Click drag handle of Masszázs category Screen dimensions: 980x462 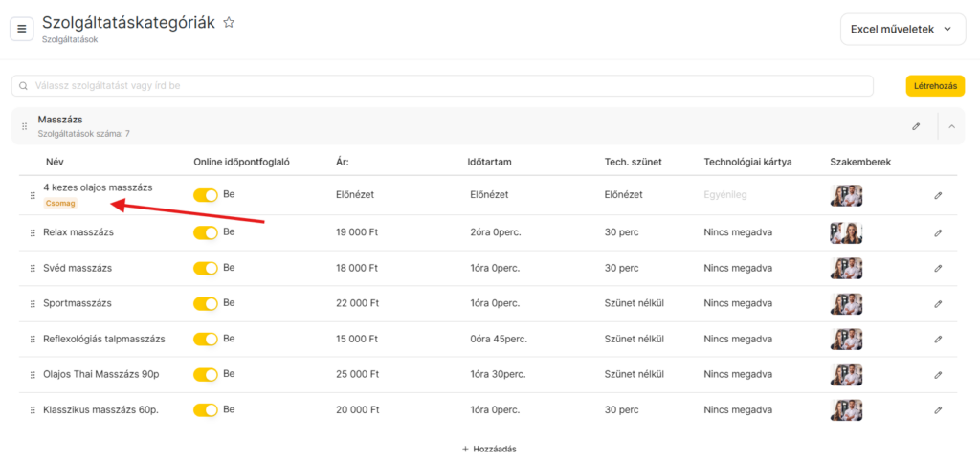tap(24, 126)
